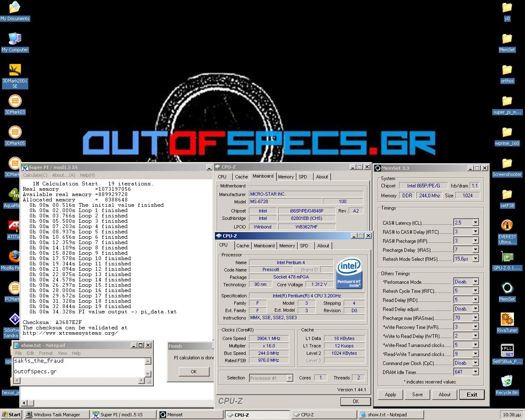Open the MemSet folder icon on the desktop

click(x=507, y=42)
